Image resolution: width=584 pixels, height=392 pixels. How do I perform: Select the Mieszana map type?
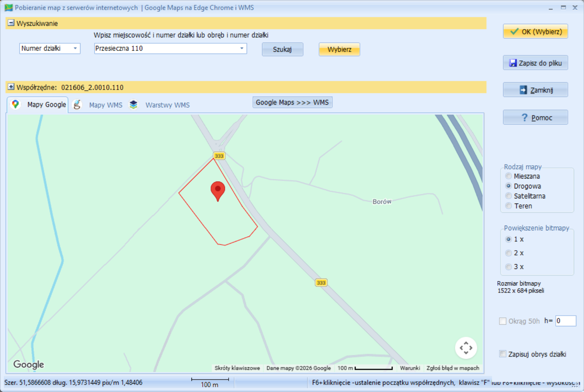point(509,176)
